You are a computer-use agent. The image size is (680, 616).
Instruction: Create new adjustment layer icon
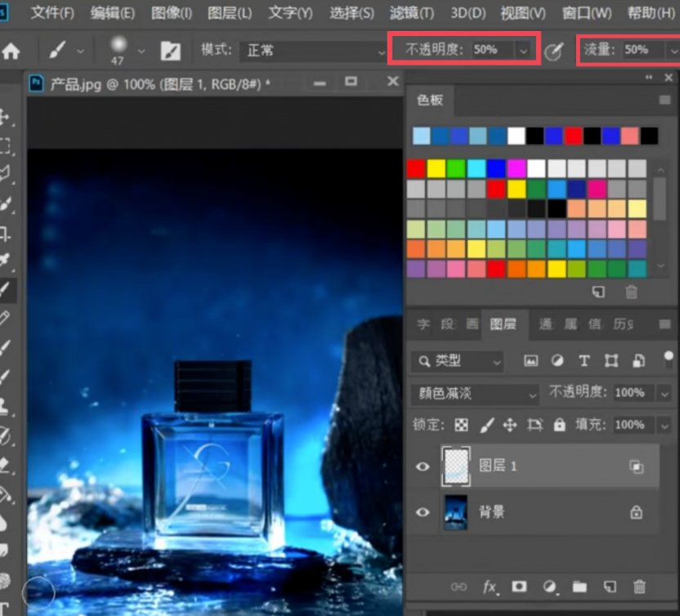pos(549,587)
